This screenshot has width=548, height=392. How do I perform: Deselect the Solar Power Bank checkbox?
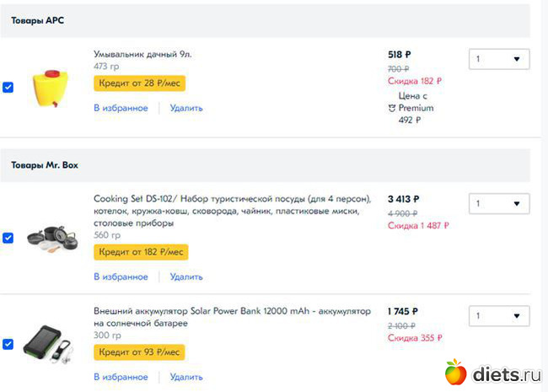(8, 344)
